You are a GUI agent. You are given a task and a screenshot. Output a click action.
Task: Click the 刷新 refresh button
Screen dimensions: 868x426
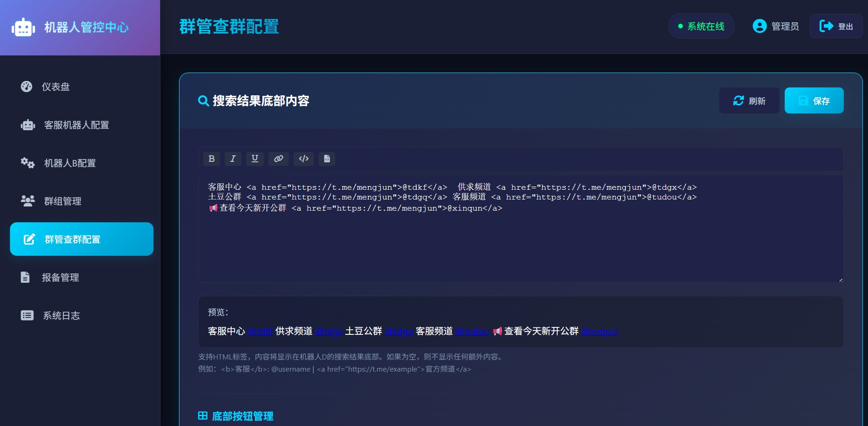click(x=749, y=100)
